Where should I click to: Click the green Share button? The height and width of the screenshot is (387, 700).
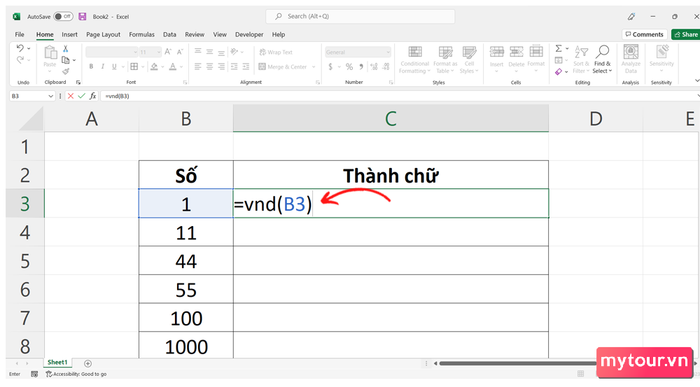[x=686, y=34]
